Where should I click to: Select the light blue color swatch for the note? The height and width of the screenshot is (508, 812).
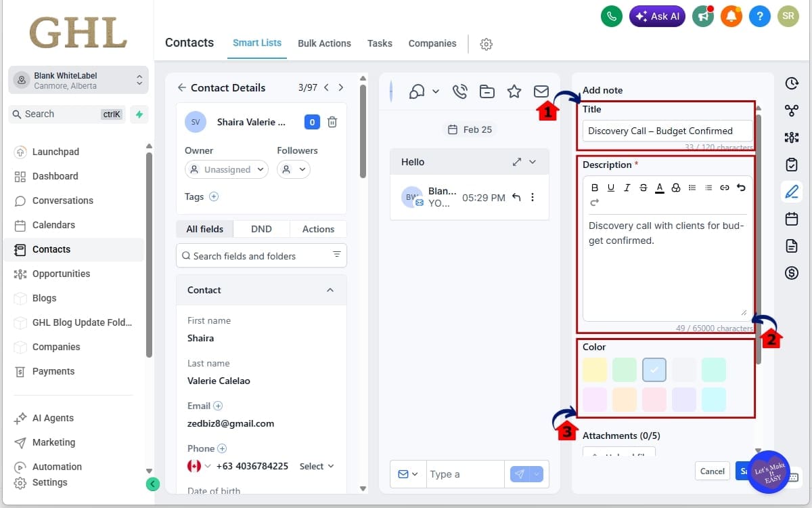654,369
